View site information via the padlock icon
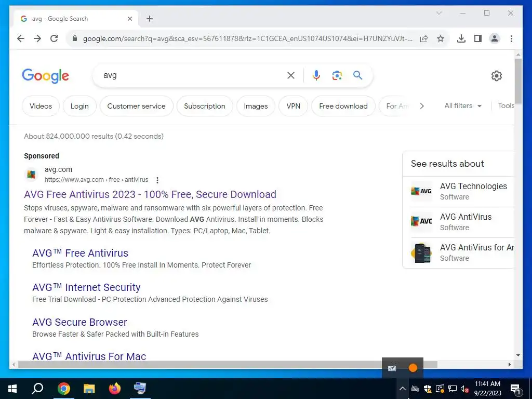The height and width of the screenshot is (399, 532). (x=75, y=38)
